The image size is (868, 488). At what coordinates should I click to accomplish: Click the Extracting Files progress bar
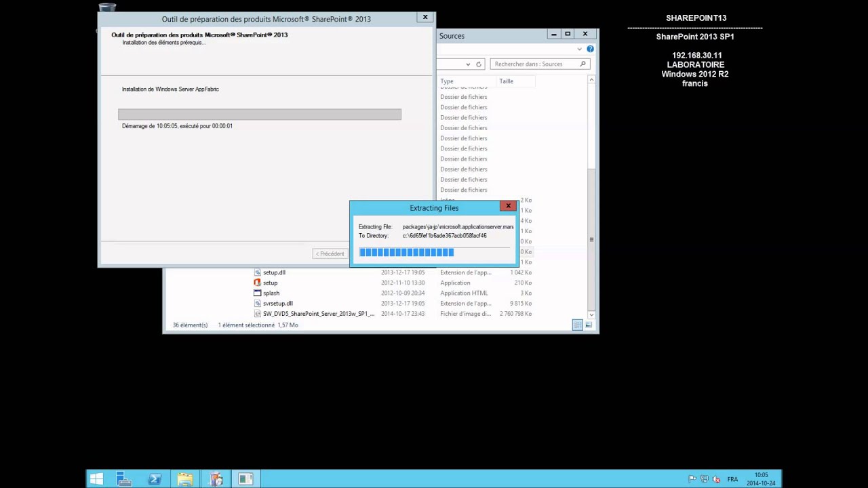point(435,252)
